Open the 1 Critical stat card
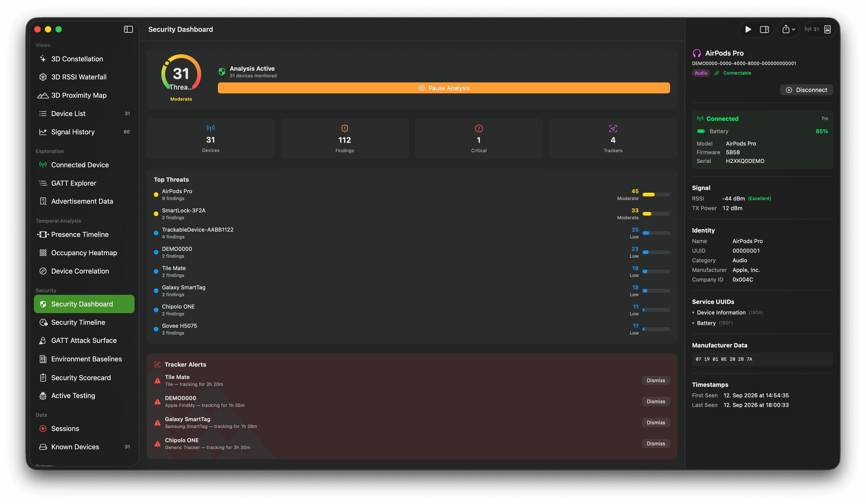This screenshot has height=504, width=866. [479, 139]
